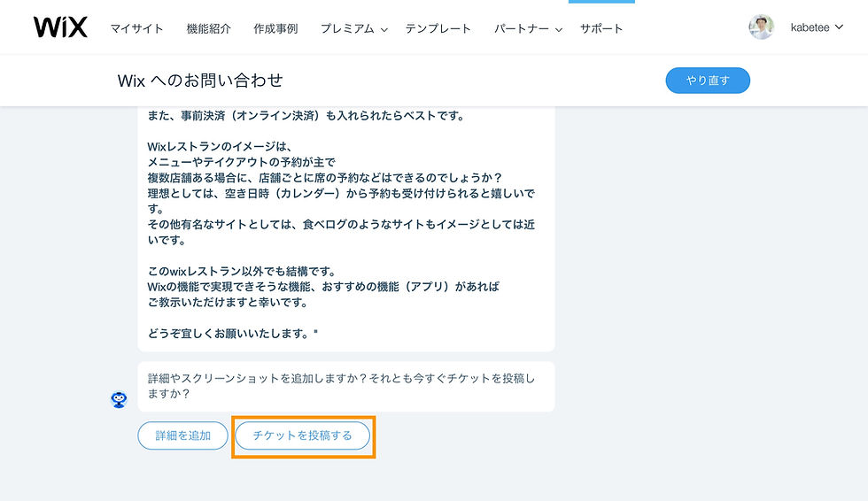Go to 作成事例 page
868x501 pixels.
point(275,28)
